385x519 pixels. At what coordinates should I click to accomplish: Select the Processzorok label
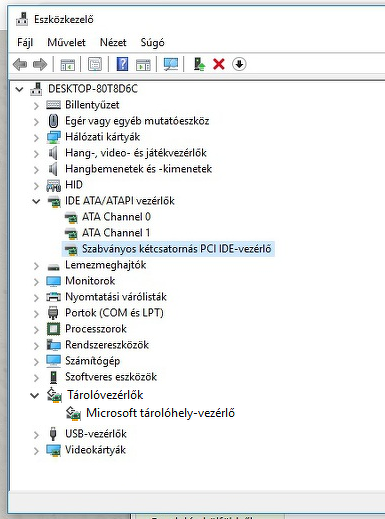tap(96, 329)
